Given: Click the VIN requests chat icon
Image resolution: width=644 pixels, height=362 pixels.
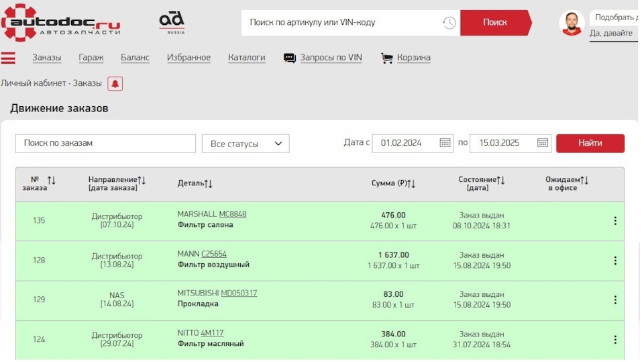Looking at the screenshot, I should (x=290, y=58).
